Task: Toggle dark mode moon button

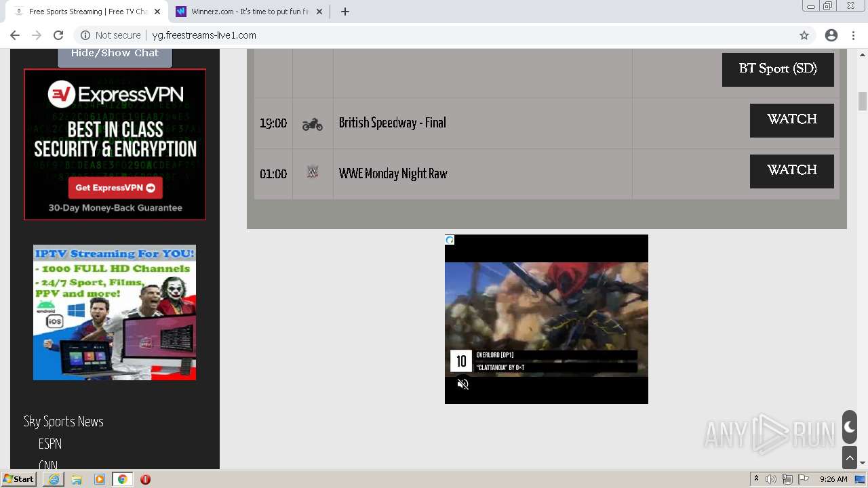Action: pyautogui.click(x=850, y=427)
